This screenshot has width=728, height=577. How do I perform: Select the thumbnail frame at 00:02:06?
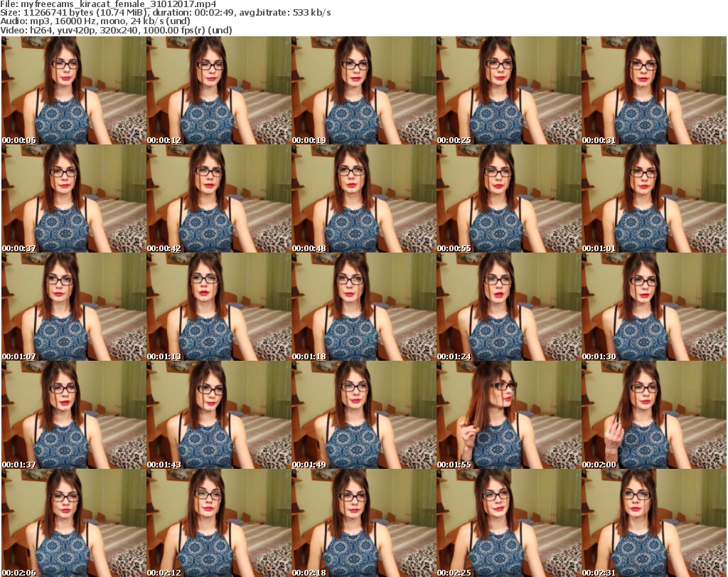[x=73, y=523]
